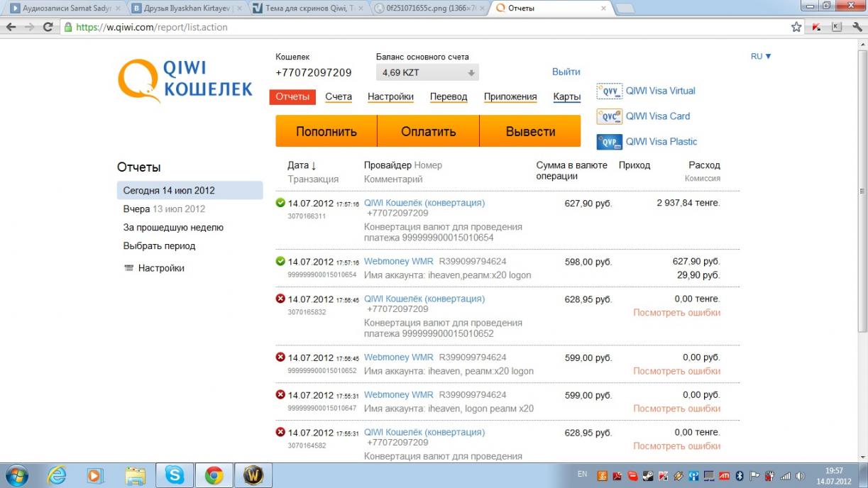Open the Перевод tab
Screen dimensions: 868x488
[x=449, y=97]
